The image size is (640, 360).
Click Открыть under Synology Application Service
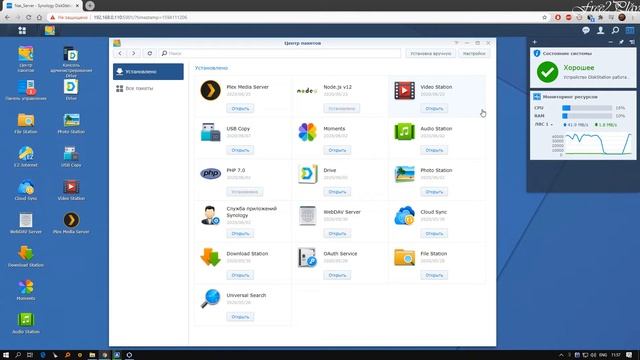[240, 233]
